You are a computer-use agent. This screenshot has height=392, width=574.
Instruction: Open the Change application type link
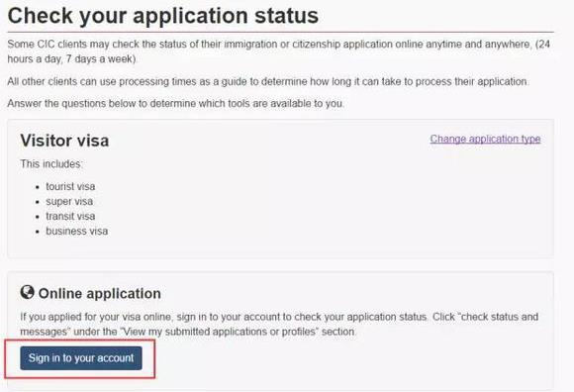(x=485, y=140)
